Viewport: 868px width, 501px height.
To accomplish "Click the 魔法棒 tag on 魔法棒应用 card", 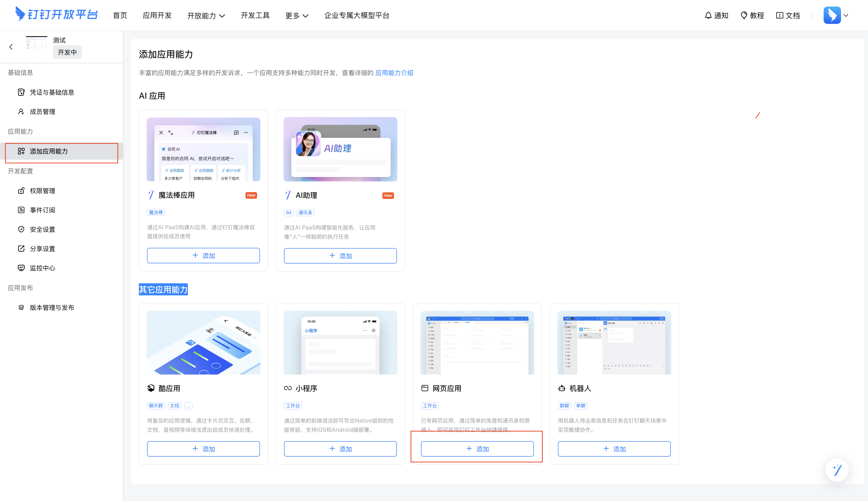I will click(x=156, y=212).
